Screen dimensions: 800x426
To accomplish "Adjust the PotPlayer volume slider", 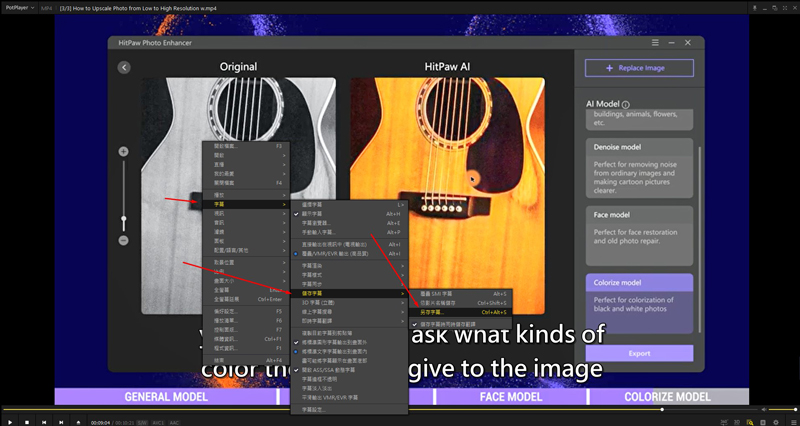I will 783,409.
